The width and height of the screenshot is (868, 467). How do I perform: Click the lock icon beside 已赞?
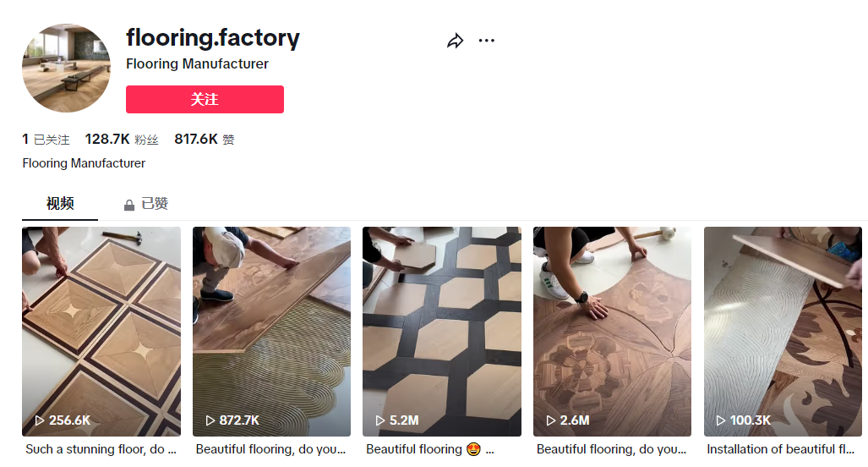129,205
